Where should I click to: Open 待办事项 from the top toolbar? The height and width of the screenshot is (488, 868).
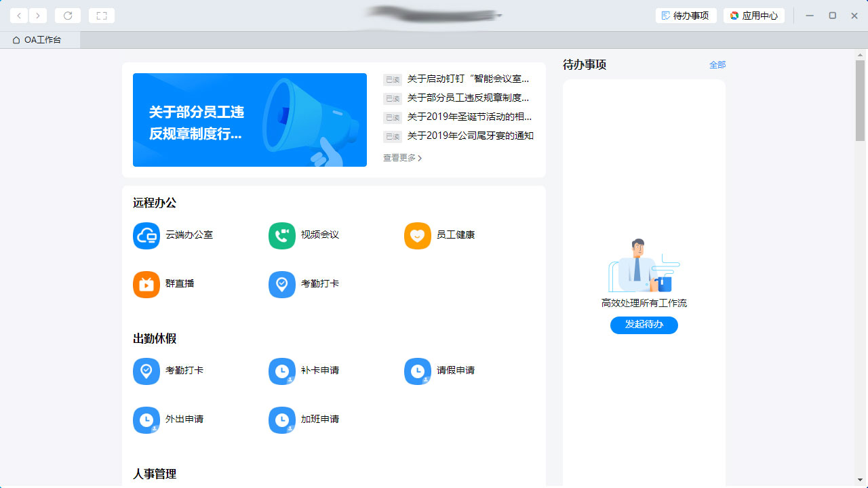[x=686, y=15]
